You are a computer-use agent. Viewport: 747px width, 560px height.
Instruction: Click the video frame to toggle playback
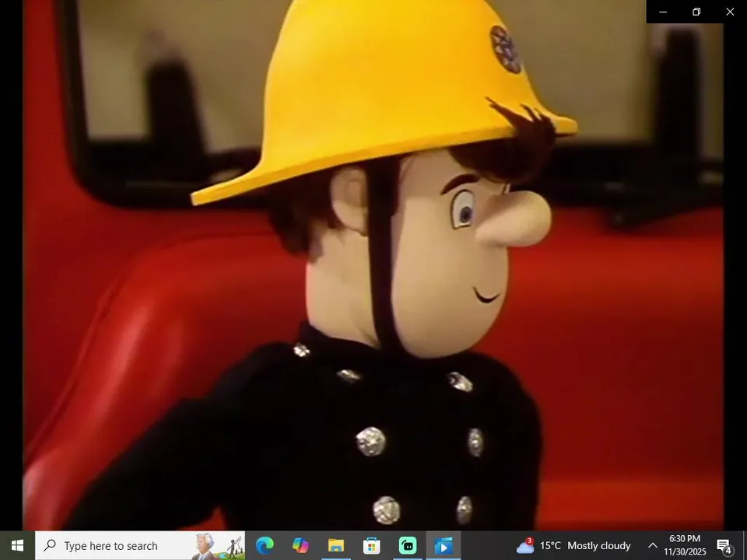pos(373,264)
